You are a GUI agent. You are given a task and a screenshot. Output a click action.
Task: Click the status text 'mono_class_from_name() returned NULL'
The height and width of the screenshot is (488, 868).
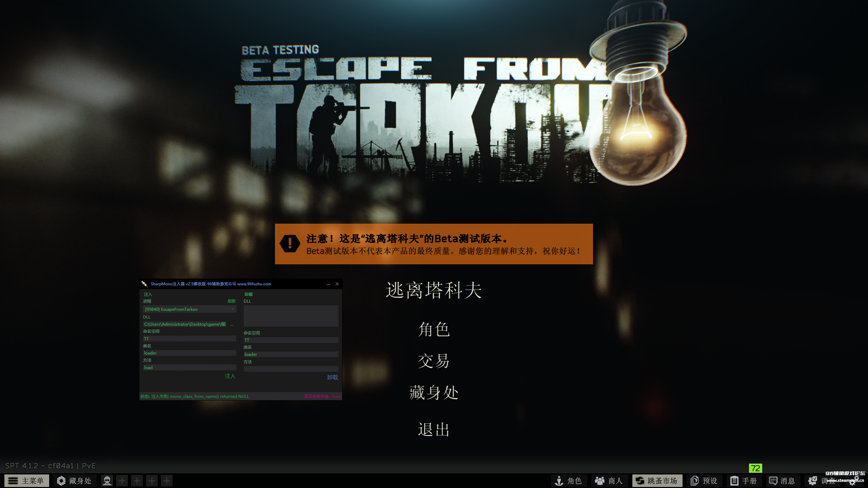pyautogui.click(x=209, y=396)
